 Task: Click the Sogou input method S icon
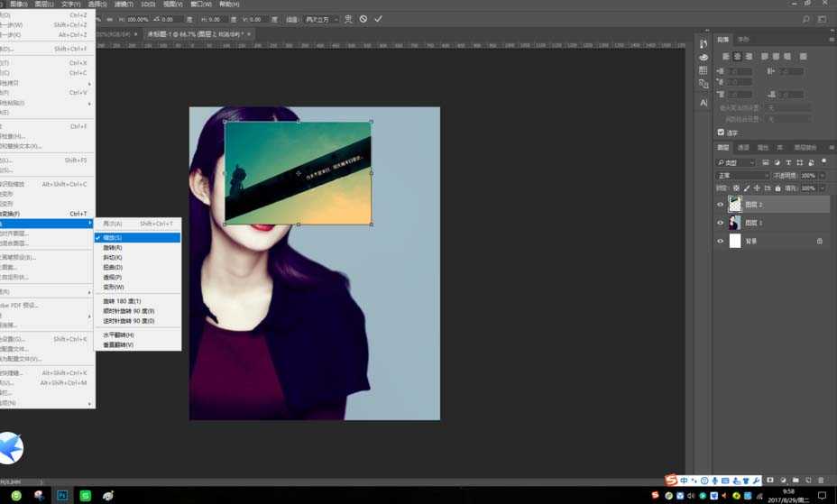[670, 480]
